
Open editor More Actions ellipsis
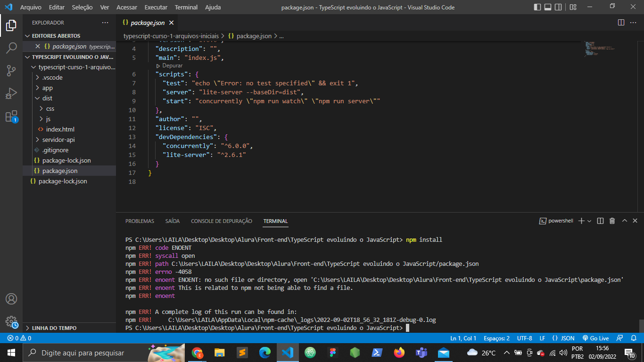point(634,23)
